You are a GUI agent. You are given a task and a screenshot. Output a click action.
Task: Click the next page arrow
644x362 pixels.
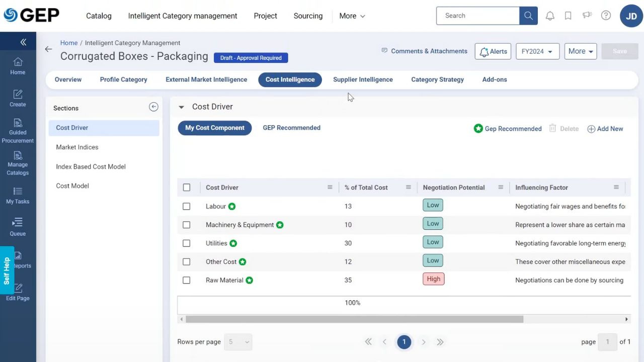[424, 342]
